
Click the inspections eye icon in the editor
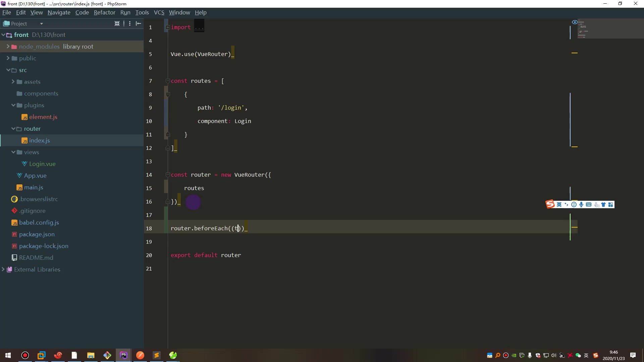coord(575,22)
